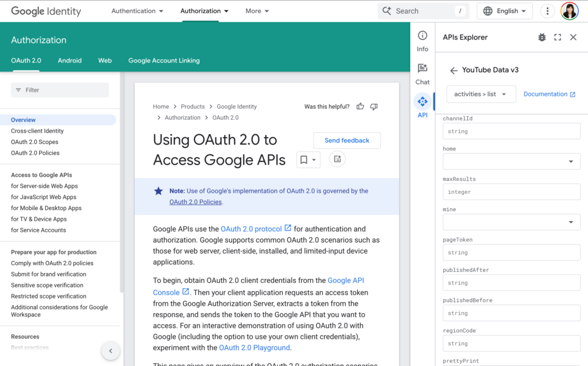Click the bookmark icon button
The height and width of the screenshot is (366, 588).
[304, 160]
